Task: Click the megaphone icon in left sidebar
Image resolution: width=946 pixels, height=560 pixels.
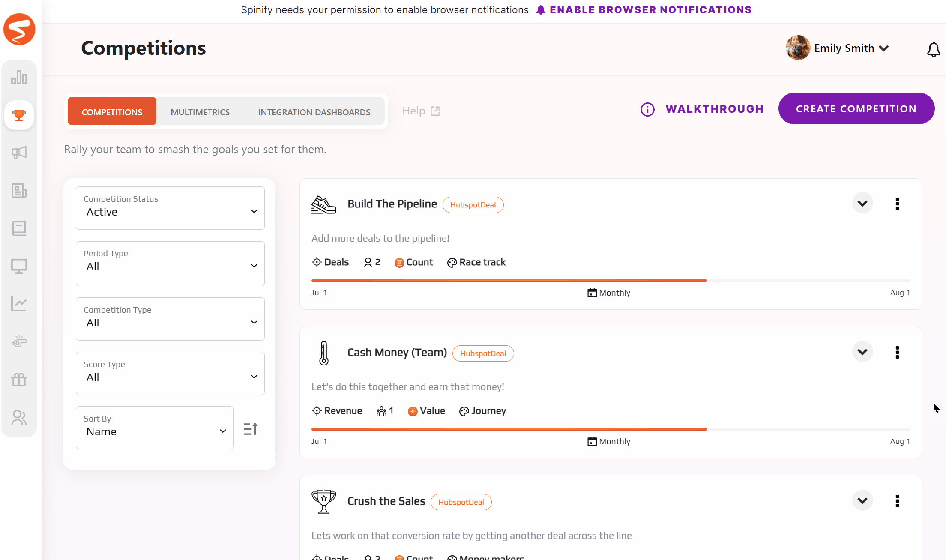Action: click(19, 153)
